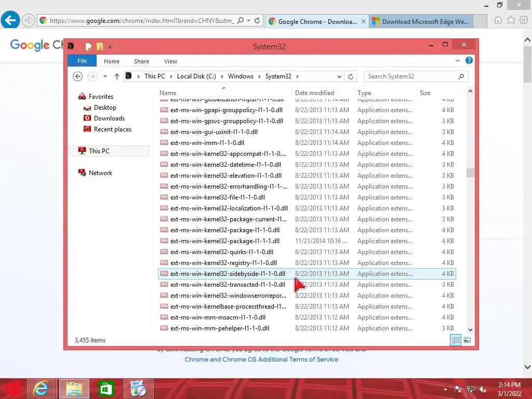The width and height of the screenshot is (532, 399).
Task: Open File Explorer from the taskbar
Action: tap(74, 389)
